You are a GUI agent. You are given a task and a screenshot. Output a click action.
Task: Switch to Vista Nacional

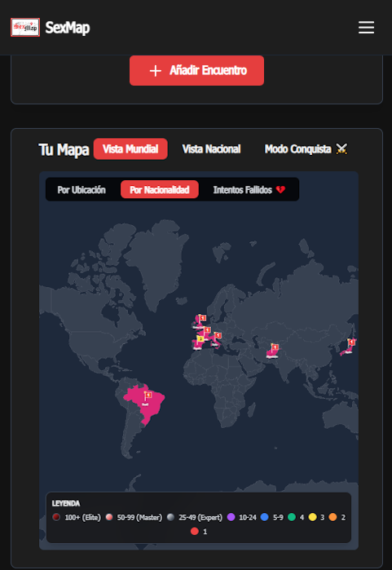click(x=211, y=148)
